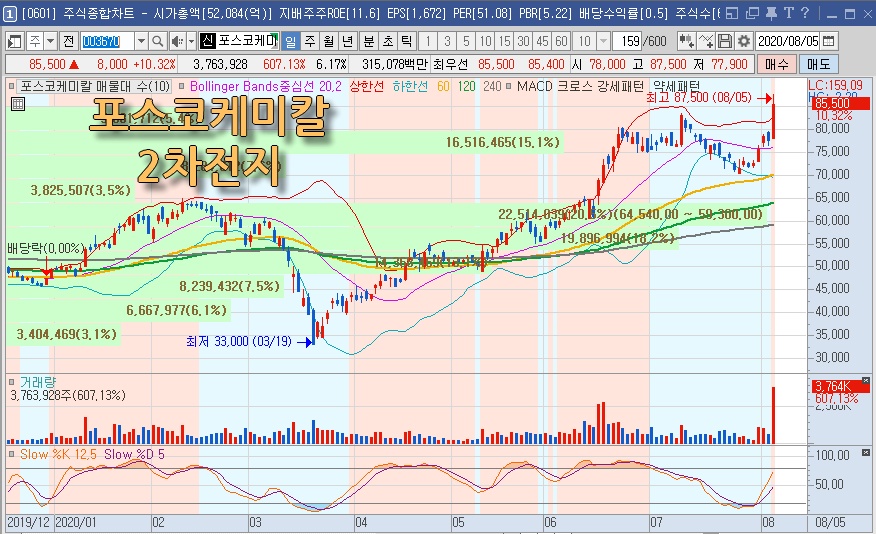Open the interval 10 dropdown arrow

coord(603,41)
